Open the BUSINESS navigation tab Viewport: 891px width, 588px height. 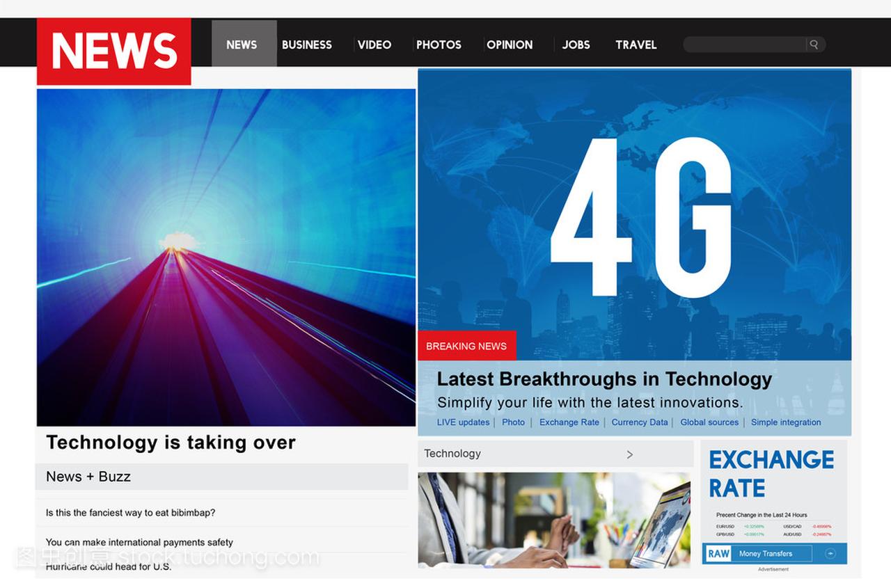[307, 45]
